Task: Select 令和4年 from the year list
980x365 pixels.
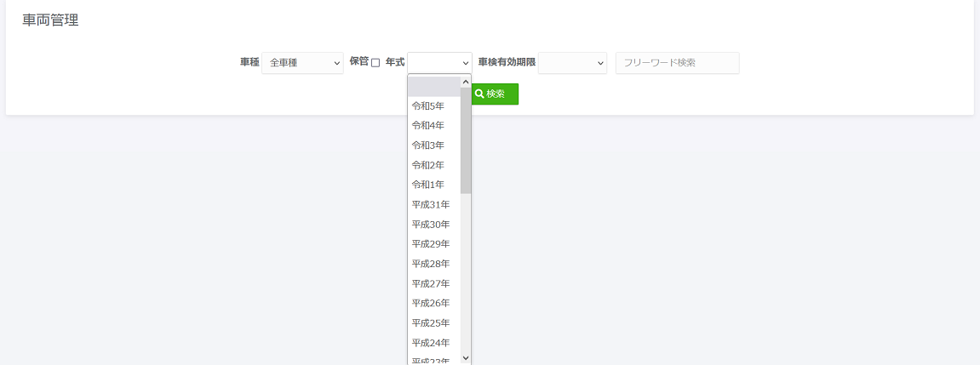Action: click(428, 126)
